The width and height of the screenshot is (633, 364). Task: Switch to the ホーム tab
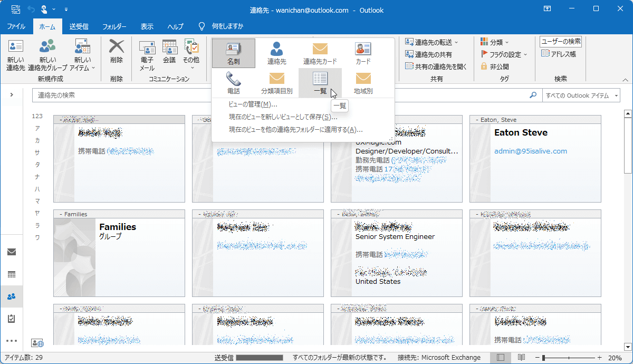click(x=47, y=26)
